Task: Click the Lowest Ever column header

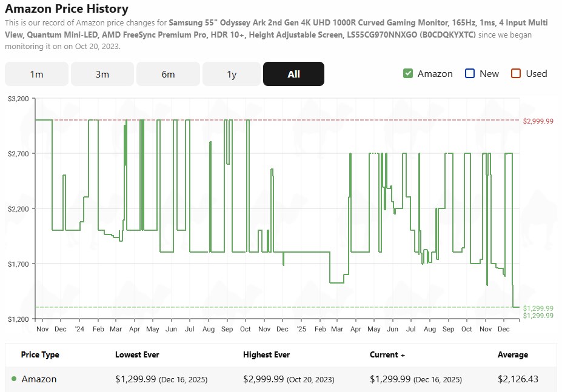Action: (137, 354)
